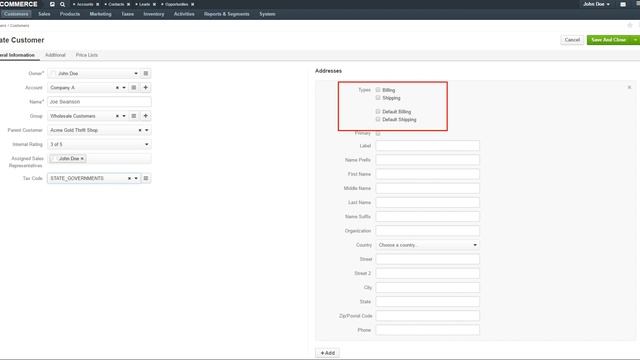This screenshot has height=360, width=640.
Task: Close the pinned Accounts tab
Action: [98, 4]
